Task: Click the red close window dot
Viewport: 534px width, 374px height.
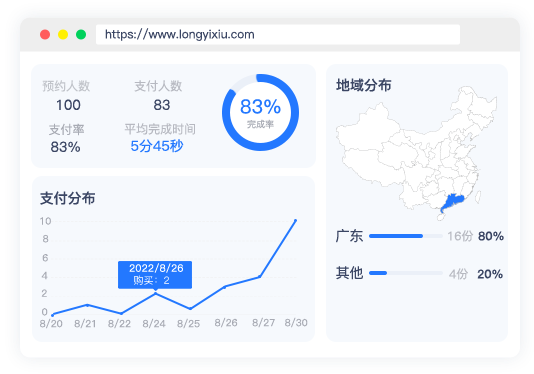Action: [x=45, y=34]
